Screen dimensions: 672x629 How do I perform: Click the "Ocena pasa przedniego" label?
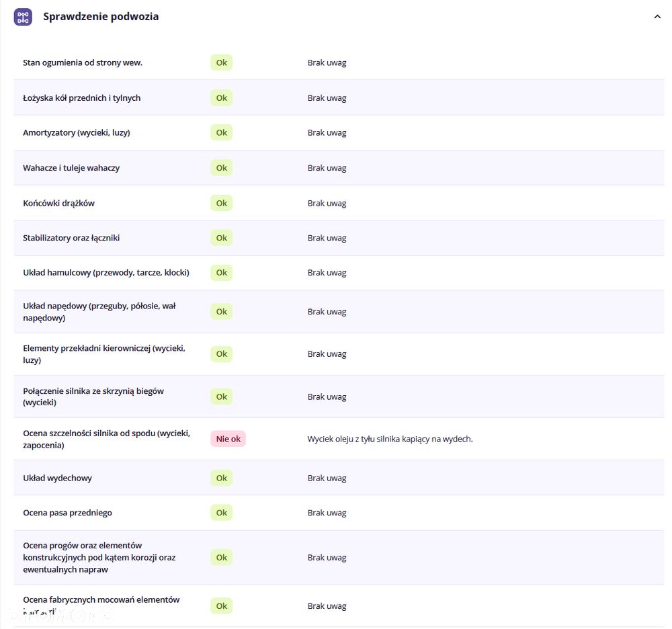[x=68, y=513]
